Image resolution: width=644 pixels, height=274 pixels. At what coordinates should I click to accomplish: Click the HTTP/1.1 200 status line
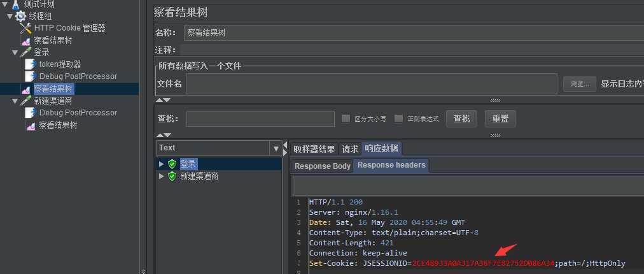335,202
